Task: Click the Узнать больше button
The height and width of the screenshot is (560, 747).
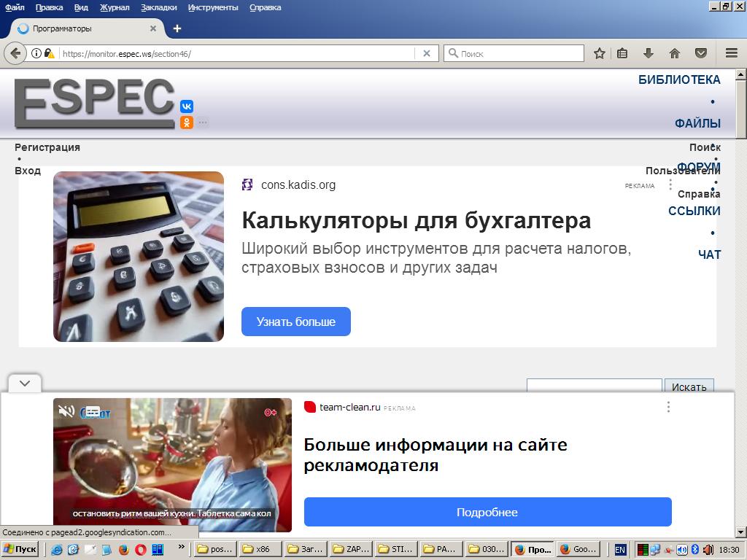Action: point(295,322)
